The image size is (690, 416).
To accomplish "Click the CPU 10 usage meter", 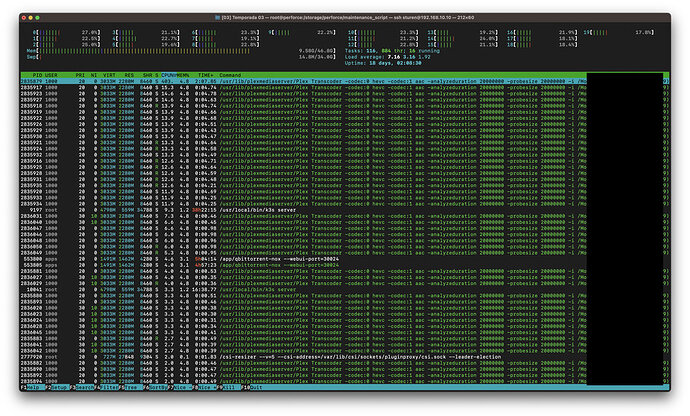I will coord(383,33).
